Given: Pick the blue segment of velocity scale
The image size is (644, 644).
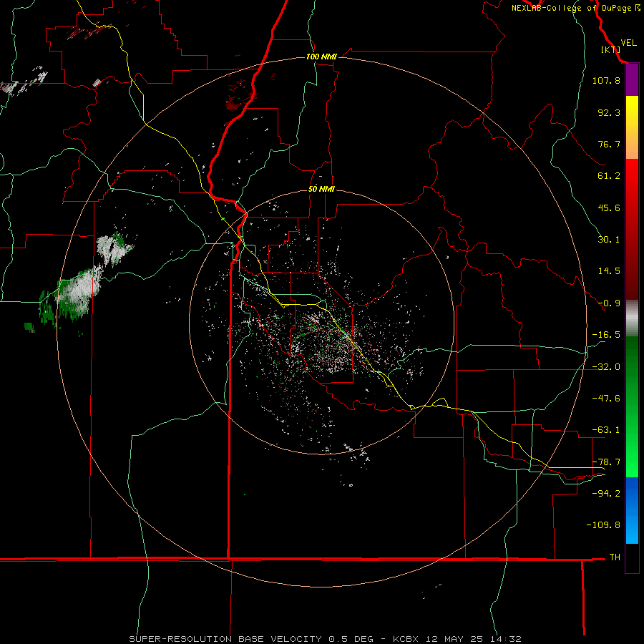Looking at the screenshot, I should (632, 510).
